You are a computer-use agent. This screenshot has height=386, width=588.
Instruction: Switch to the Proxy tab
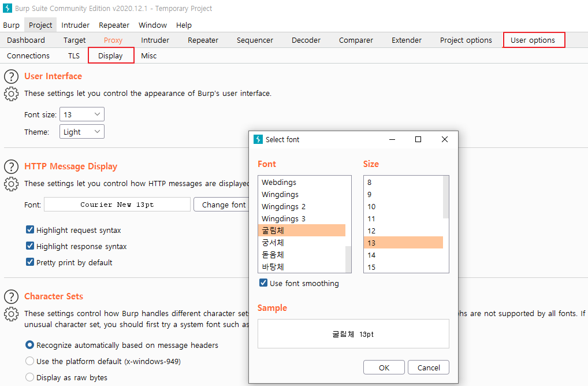113,40
